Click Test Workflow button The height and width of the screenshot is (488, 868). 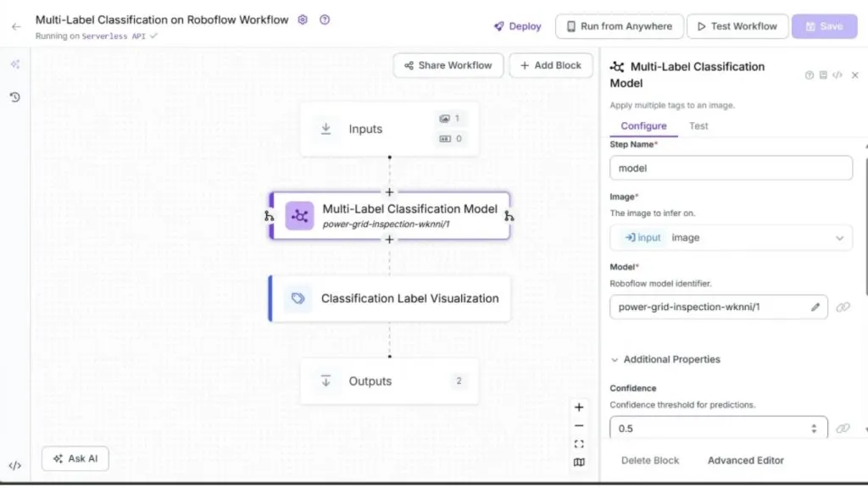pyautogui.click(x=737, y=26)
